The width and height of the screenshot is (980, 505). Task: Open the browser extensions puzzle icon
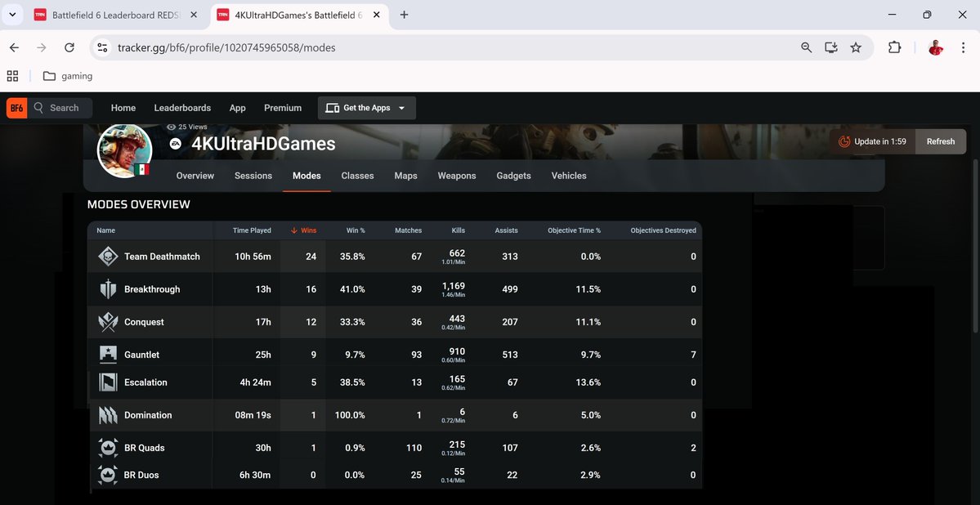(x=894, y=47)
